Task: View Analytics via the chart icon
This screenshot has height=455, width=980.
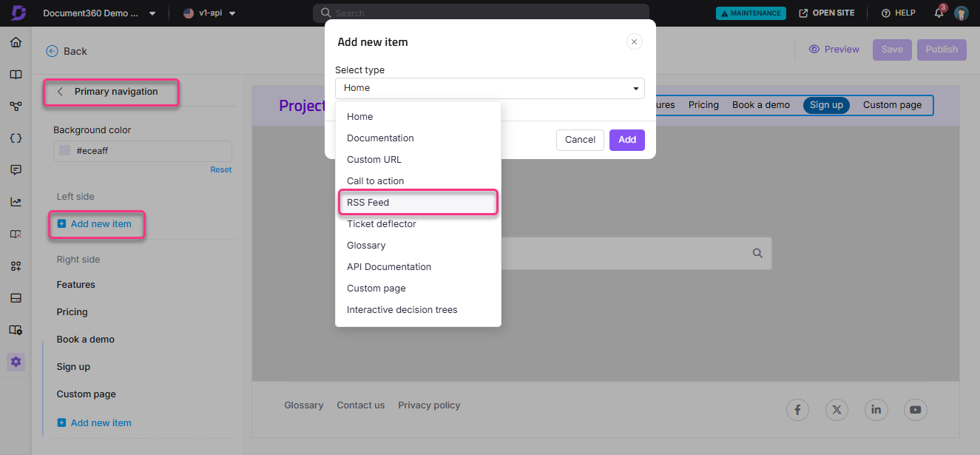Action: [16, 201]
